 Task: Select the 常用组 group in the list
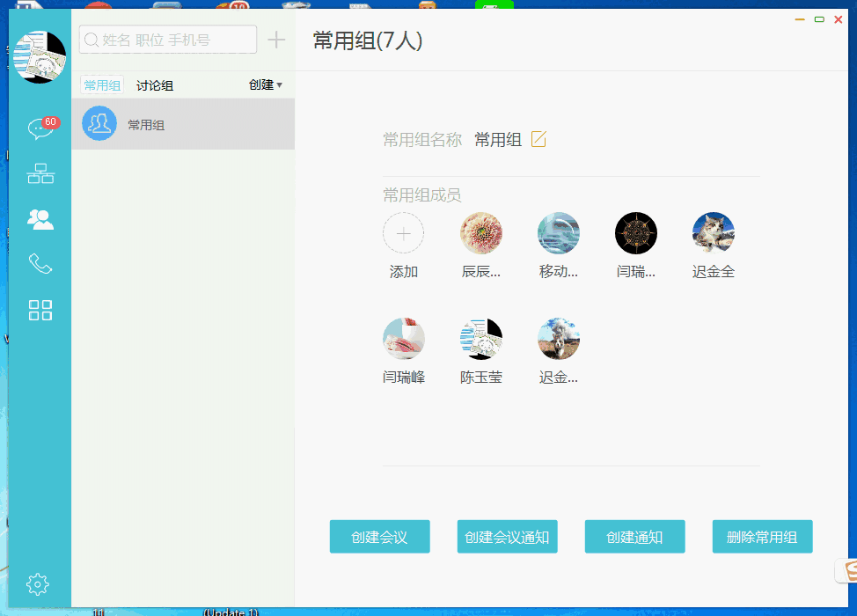(x=182, y=124)
